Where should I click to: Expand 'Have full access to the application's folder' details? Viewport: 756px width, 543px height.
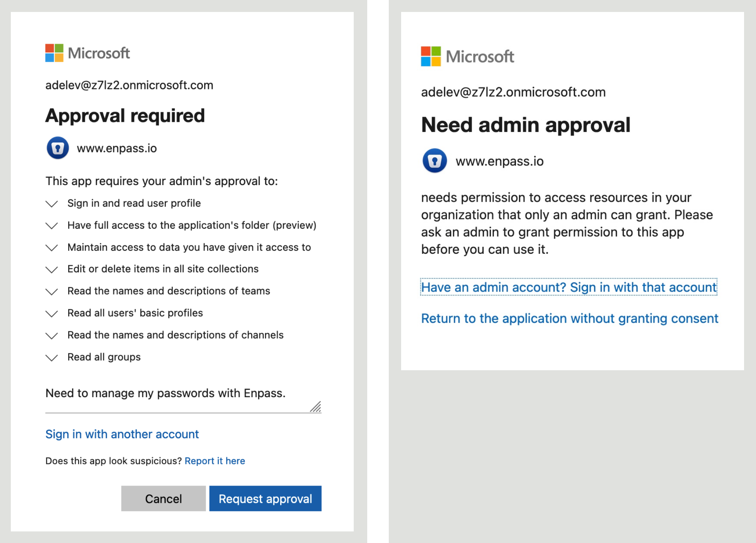52,226
